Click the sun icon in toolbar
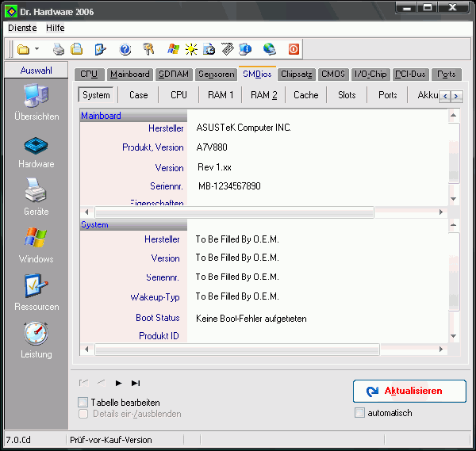 click(x=191, y=49)
